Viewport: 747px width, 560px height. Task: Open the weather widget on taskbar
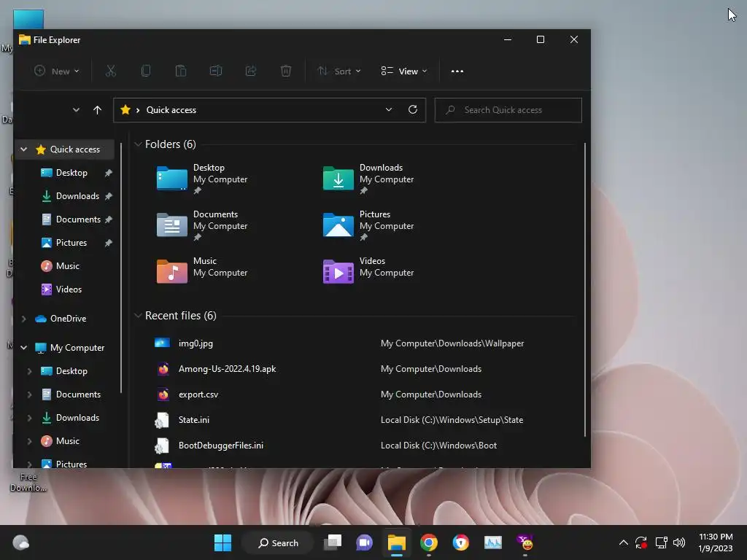click(x=21, y=542)
